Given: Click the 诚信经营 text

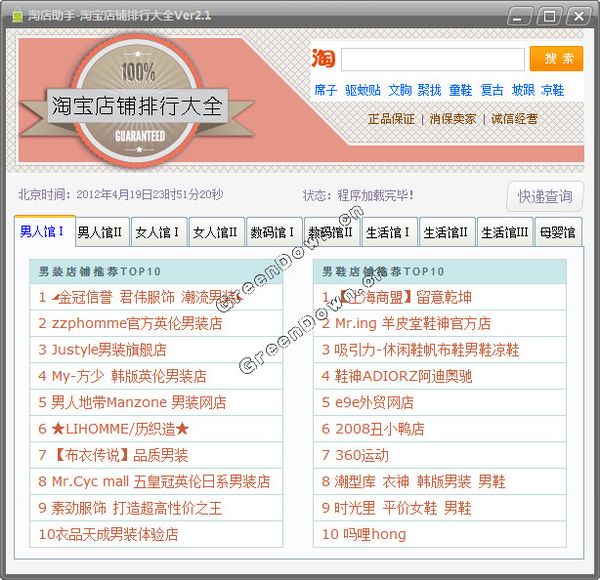Looking at the screenshot, I should click(514, 119).
